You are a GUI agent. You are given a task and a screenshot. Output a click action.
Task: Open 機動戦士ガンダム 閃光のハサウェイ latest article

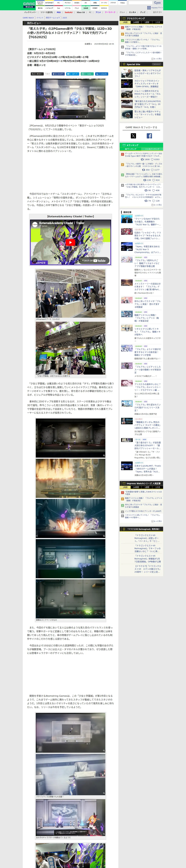coord(147,425)
